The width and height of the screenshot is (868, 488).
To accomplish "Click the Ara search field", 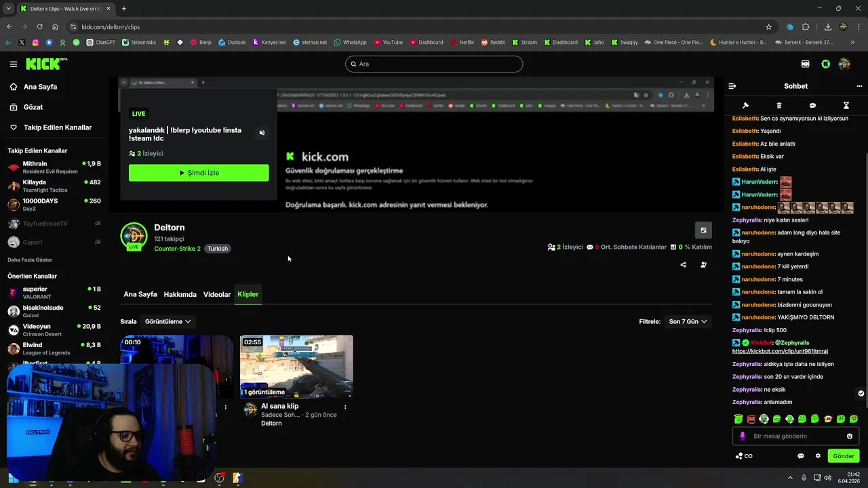I will (x=434, y=64).
